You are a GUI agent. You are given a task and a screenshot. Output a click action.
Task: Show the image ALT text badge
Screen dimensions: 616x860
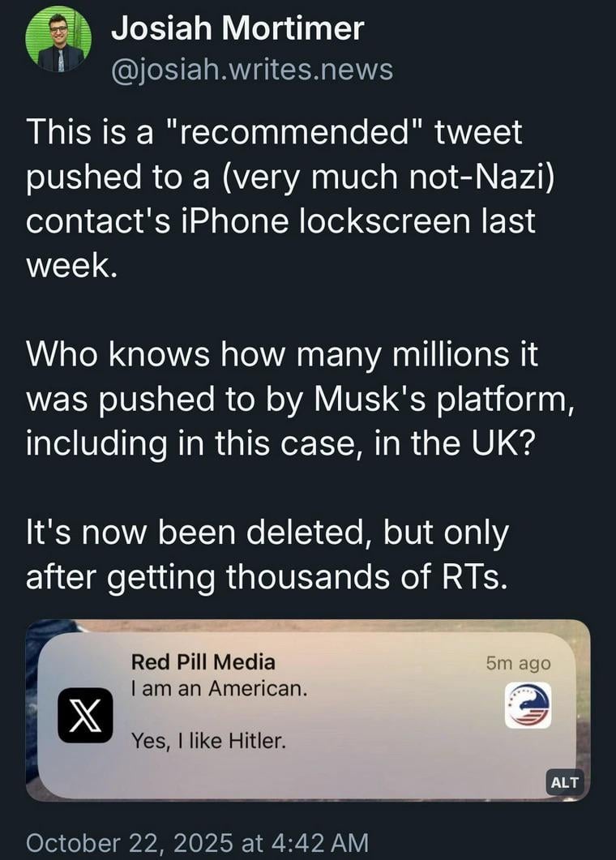pyautogui.click(x=565, y=782)
